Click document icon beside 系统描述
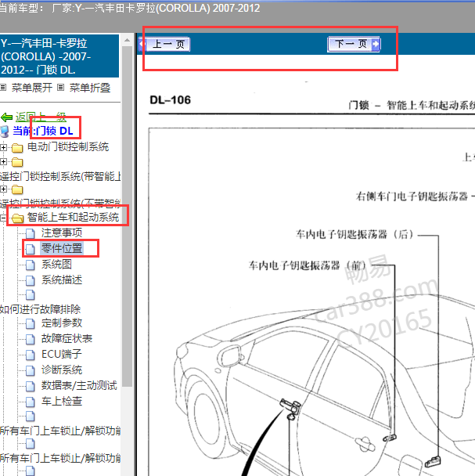The height and width of the screenshot is (476, 475). point(30,280)
